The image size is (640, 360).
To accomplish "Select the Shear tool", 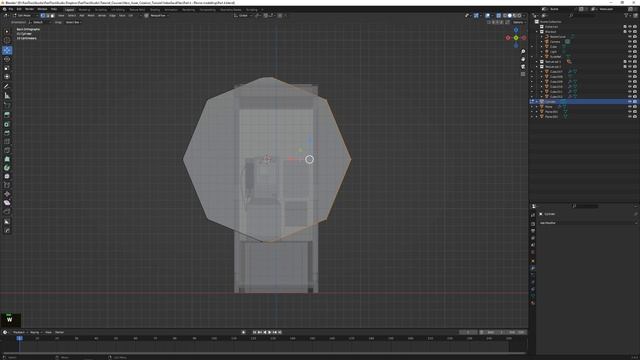I will coord(7,203).
